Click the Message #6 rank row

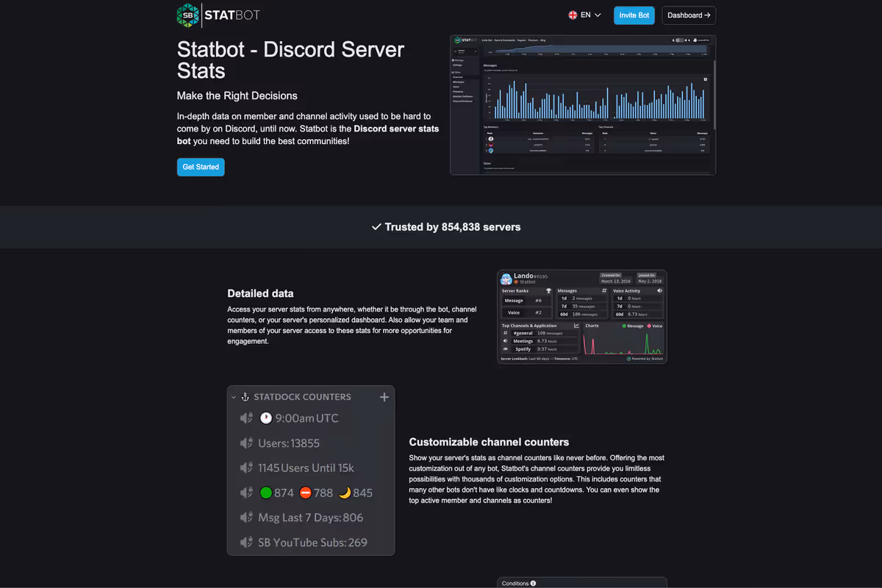point(526,301)
